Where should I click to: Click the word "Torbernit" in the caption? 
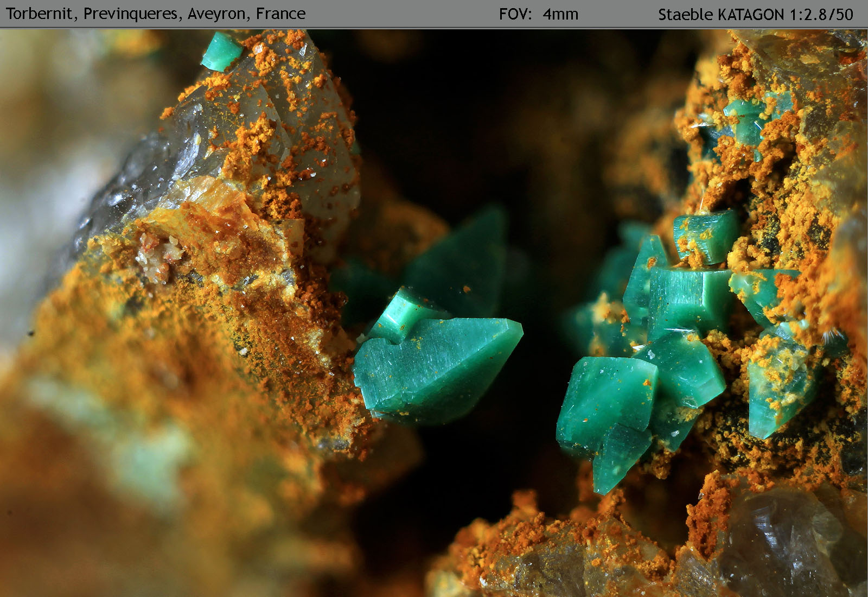pos(39,14)
